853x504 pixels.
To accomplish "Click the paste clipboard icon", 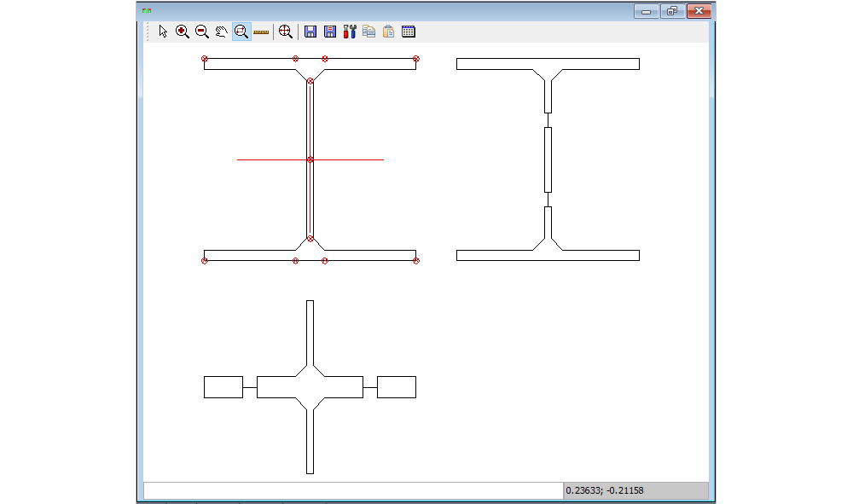I will point(388,32).
